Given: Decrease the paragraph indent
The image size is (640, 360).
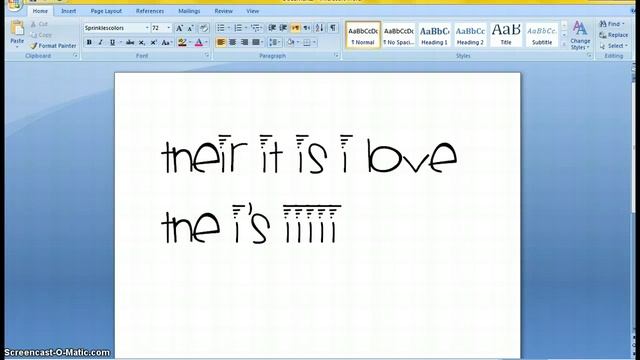Looking at the screenshot, I should (272, 28).
